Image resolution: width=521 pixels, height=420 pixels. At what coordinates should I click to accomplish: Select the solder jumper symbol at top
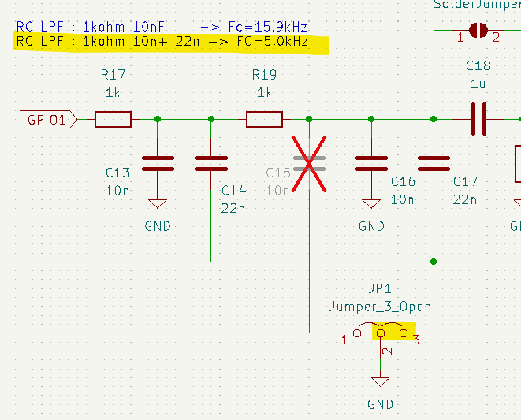pyautogui.click(x=478, y=31)
